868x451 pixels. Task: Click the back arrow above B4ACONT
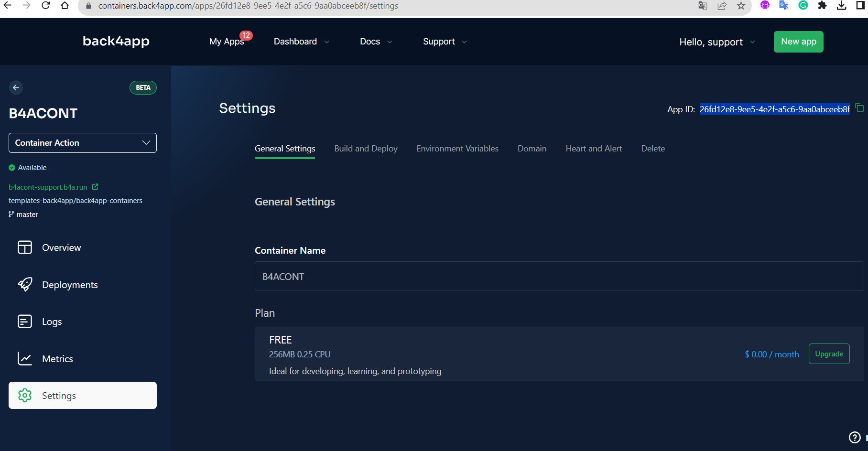click(x=16, y=87)
